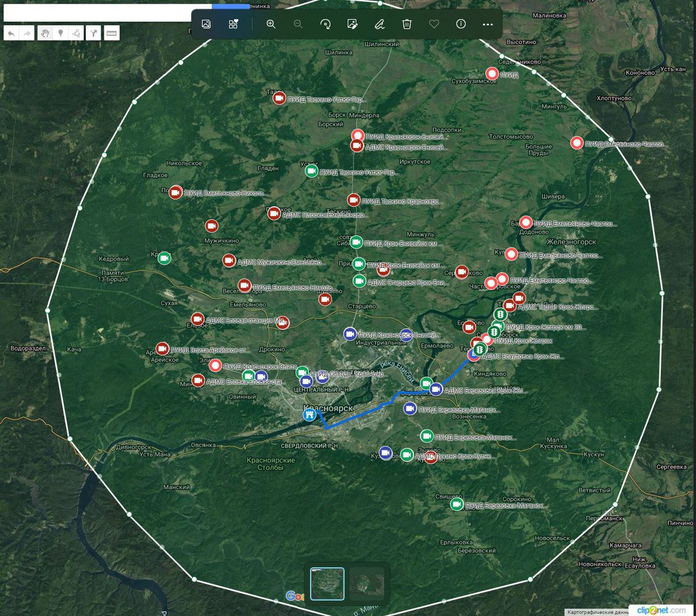
Task: Choose the add marker pin tool
Action: [x=61, y=33]
